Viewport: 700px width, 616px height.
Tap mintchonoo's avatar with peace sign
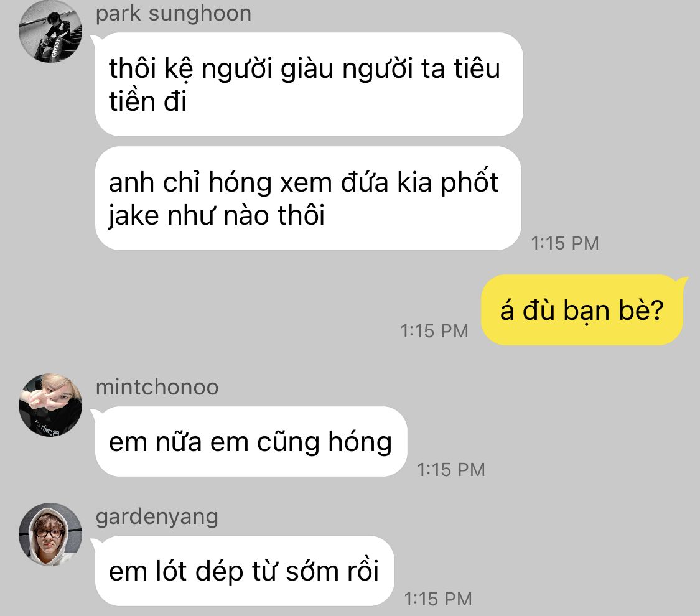pyautogui.click(x=50, y=405)
